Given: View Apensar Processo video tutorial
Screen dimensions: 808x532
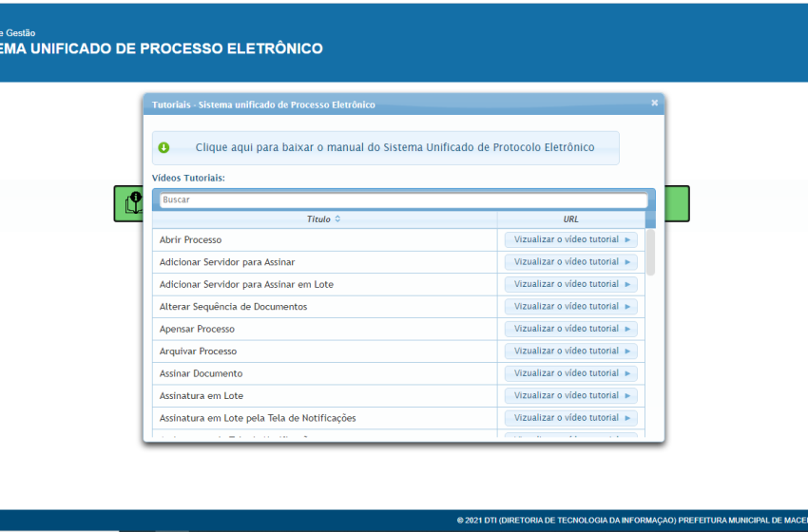Looking at the screenshot, I should tap(571, 329).
